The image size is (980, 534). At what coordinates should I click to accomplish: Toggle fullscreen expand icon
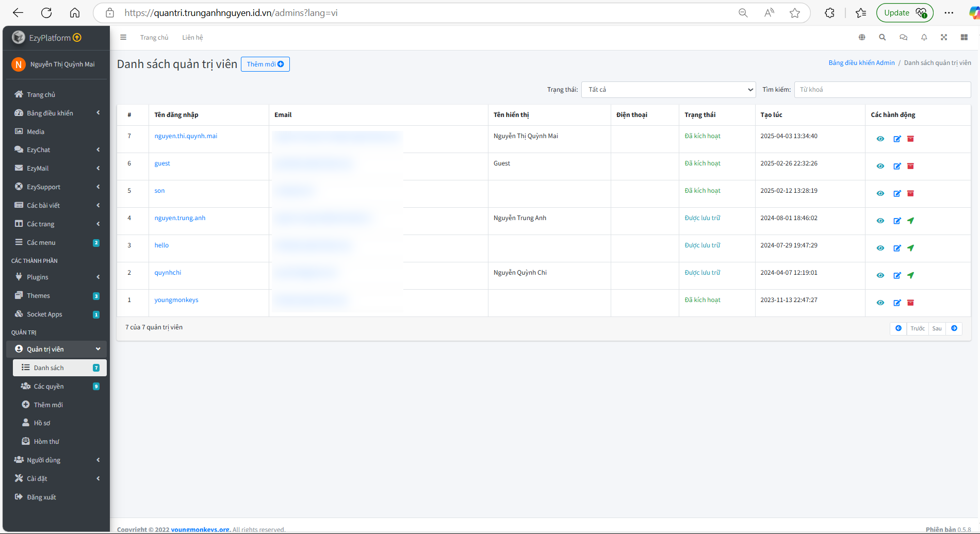pyautogui.click(x=944, y=37)
